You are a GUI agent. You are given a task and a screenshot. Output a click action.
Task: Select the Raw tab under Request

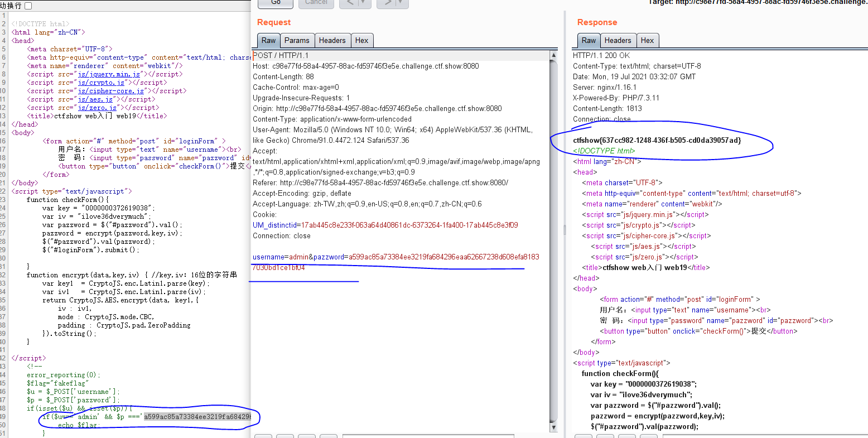click(x=268, y=40)
